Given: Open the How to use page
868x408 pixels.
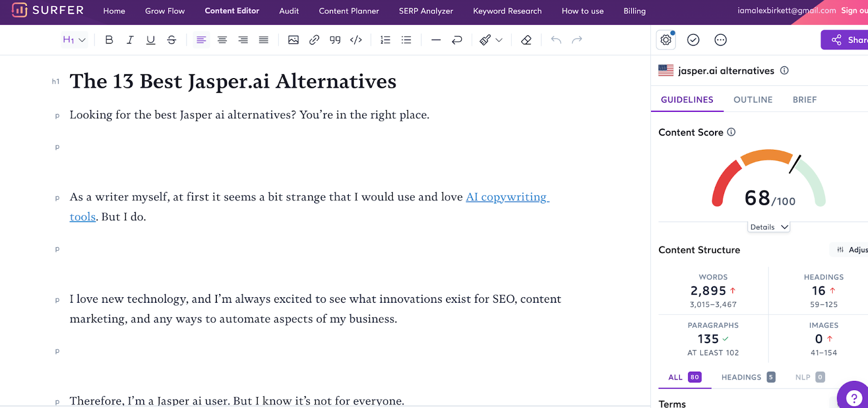Looking at the screenshot, I should [583, 11].
